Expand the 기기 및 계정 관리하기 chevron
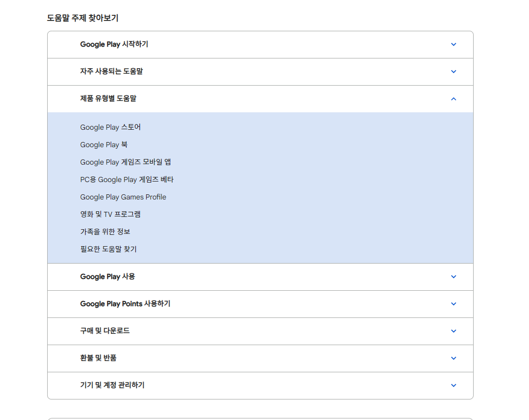 point(454,386)
